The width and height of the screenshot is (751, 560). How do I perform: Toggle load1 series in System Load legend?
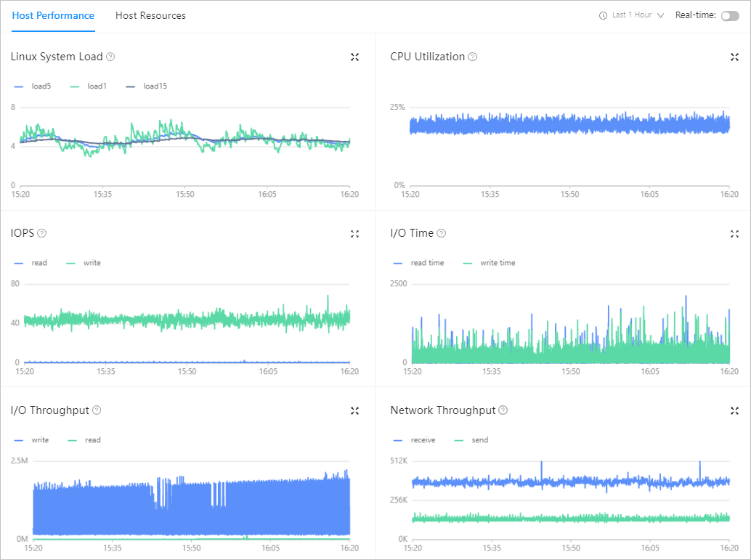point(89,86)
